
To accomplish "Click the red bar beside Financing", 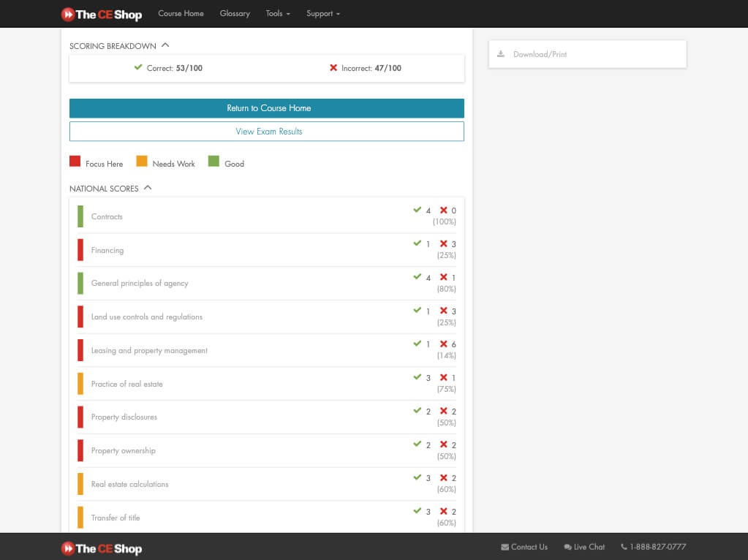I will pos(80,250).
